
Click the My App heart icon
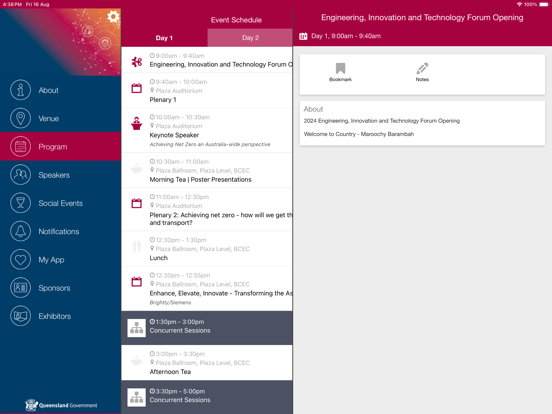(x=20, y=259)
